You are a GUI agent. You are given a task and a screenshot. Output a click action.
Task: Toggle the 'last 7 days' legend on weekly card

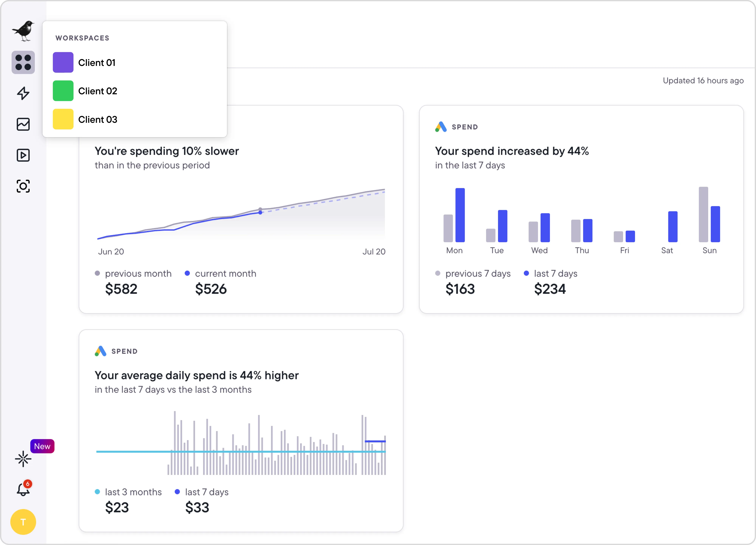(x=555, y=274)
